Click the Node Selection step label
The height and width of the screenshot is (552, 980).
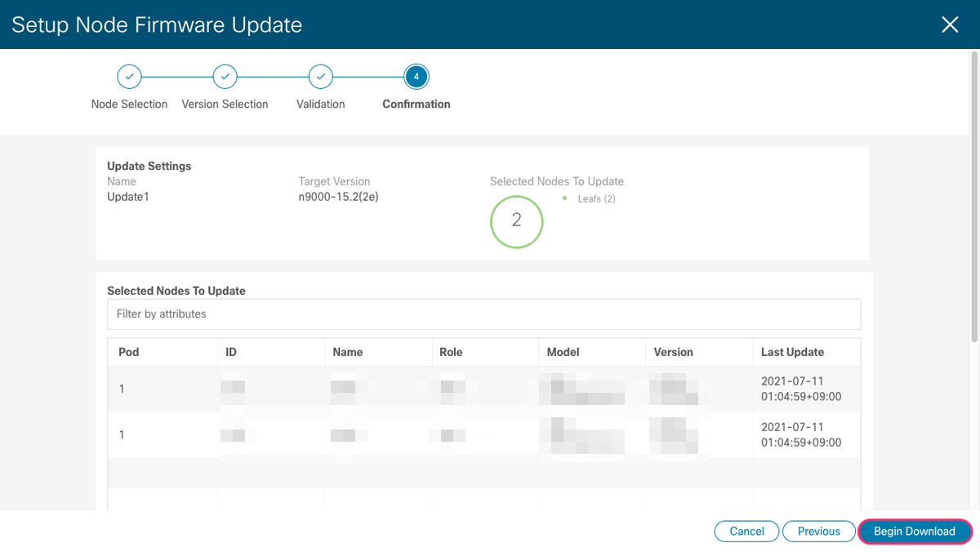129,104
